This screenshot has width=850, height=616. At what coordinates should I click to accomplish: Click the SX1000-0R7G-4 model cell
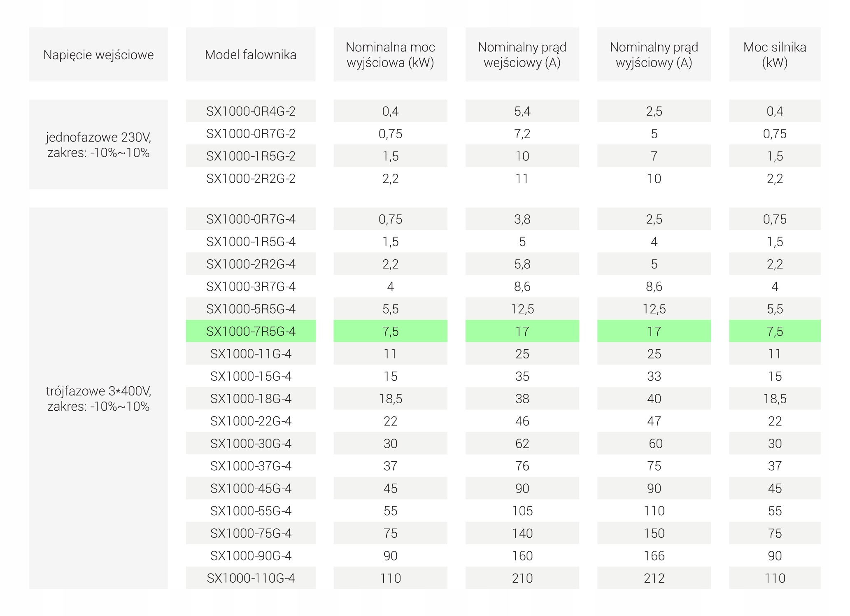[251, 219]
